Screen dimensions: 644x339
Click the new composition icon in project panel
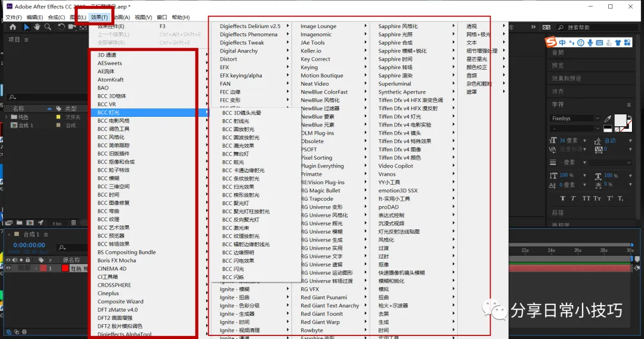(30, 223)
